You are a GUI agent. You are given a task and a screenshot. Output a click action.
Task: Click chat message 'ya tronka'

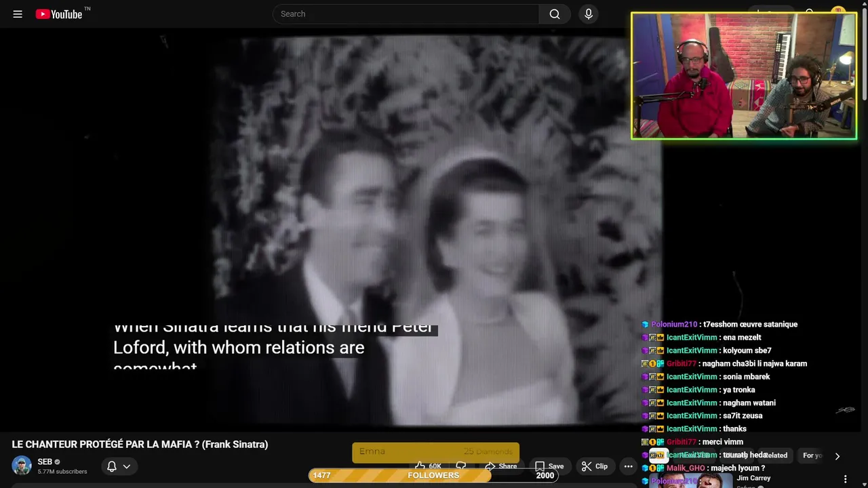point(738,390)
